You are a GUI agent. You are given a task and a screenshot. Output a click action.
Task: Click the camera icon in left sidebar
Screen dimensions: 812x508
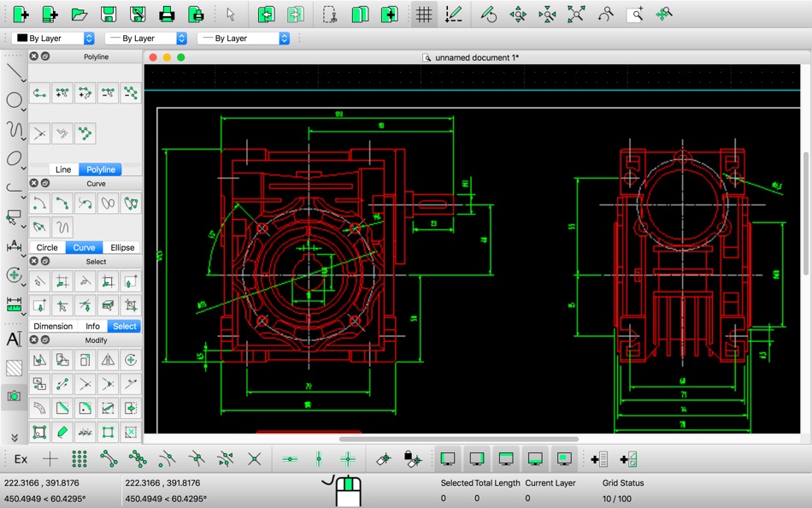pyautogui.click(x=14, y=396)
